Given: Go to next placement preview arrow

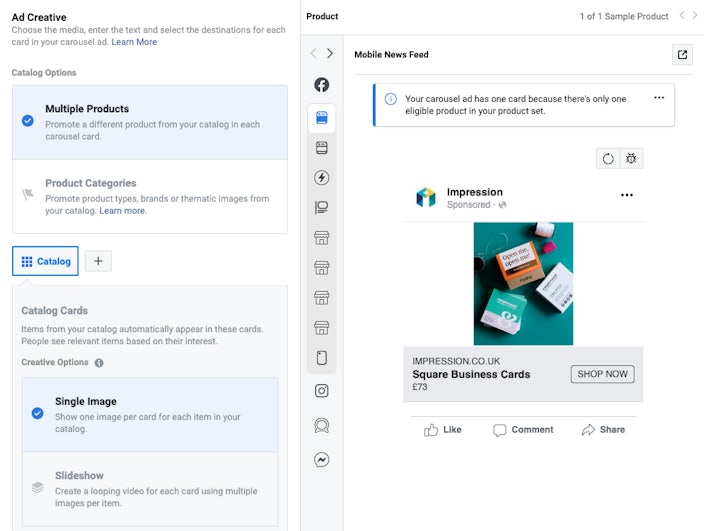Looking at the screenshot, I should (330, 53).
